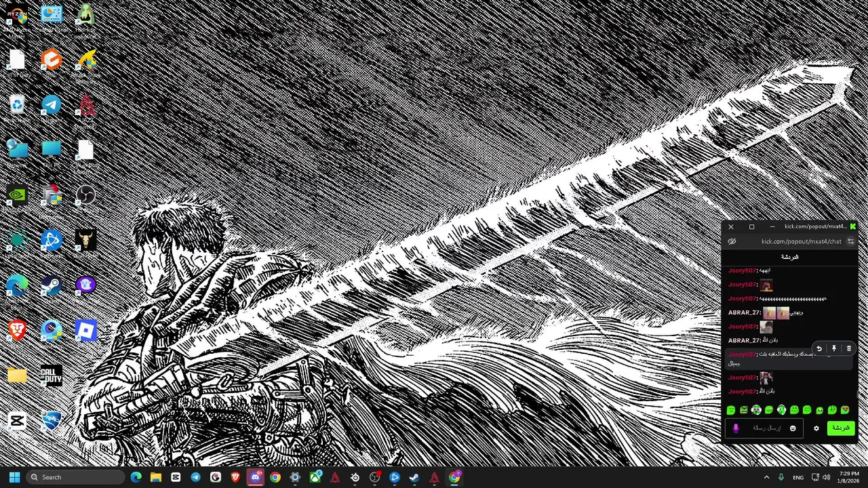Insert the green emote wearing headphones
The width and height of the screenshot is (868, 488).
coord(782,410)
